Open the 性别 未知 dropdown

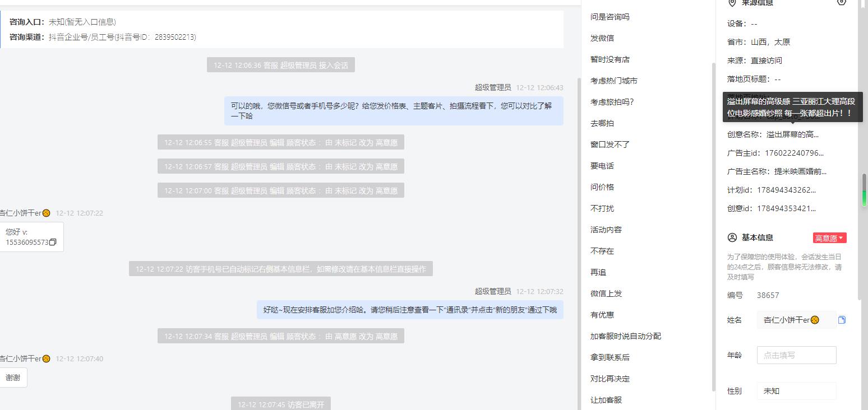click(796, 391)
